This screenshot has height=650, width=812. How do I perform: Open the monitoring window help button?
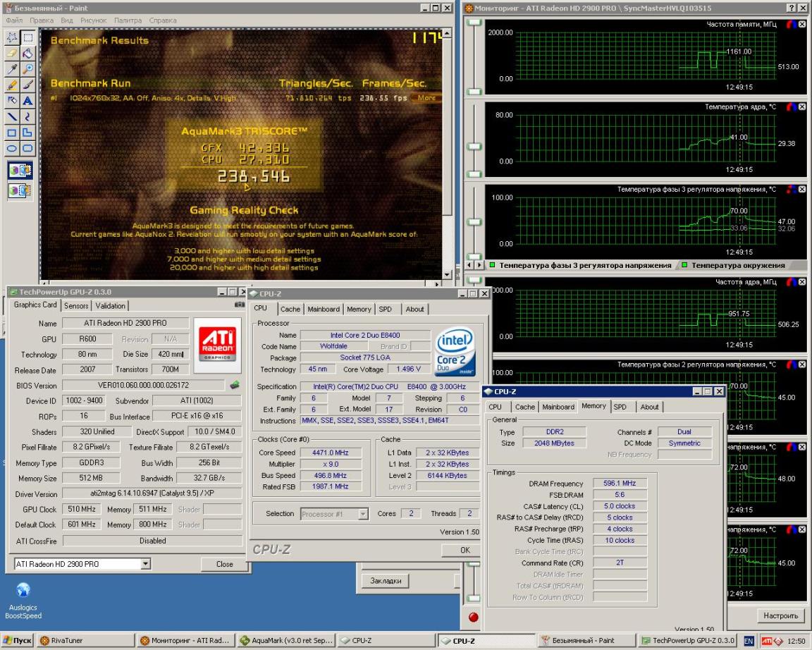792,8
